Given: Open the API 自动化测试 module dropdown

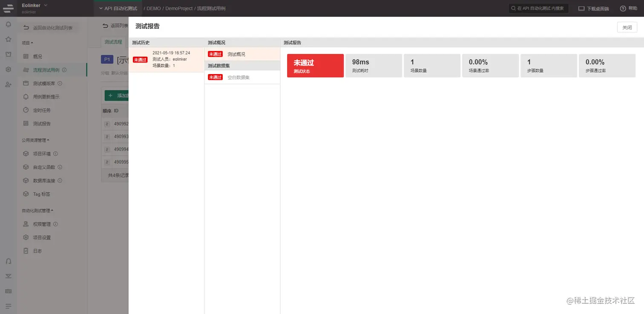Looking at the screenshot, I should coord(118,8).
